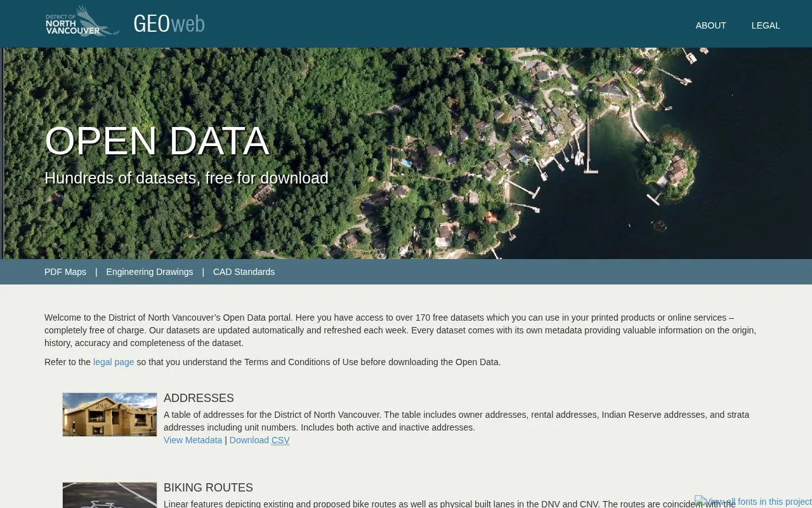Open 'View all fonts in this project' link
The image size is (812, 508).
pyautogui.click(x=754, y=502)
